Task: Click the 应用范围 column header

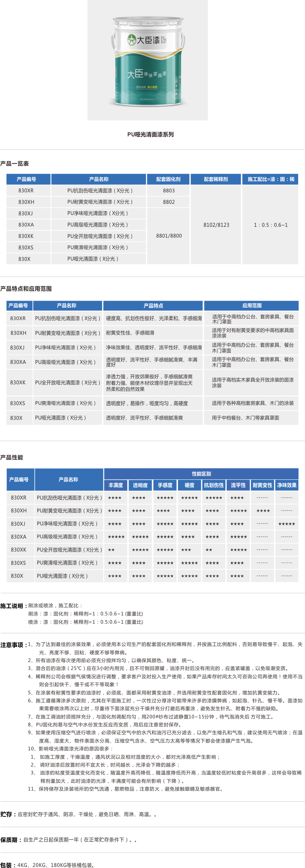Action: pos(252,306)
